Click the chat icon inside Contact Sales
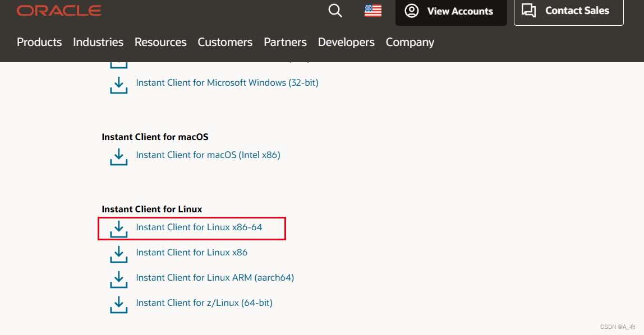The width and height of the screenshot is (644, 335). point(528,10)
